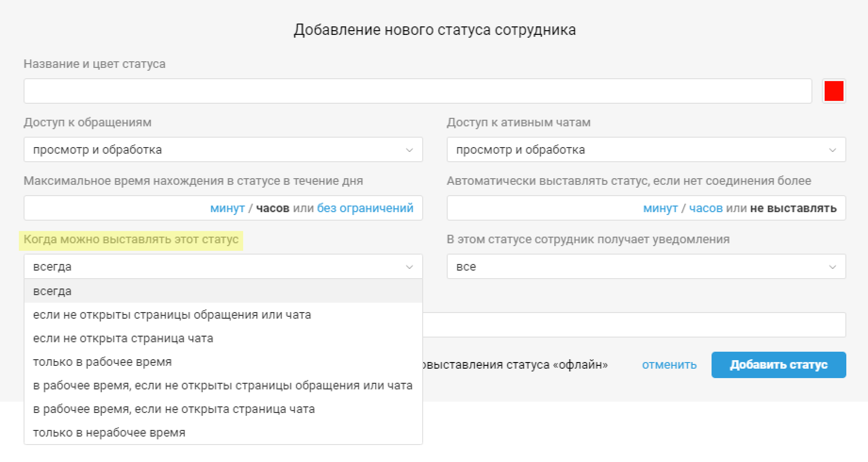Select 'минут' for auto status setting

[x=660, y=208]
